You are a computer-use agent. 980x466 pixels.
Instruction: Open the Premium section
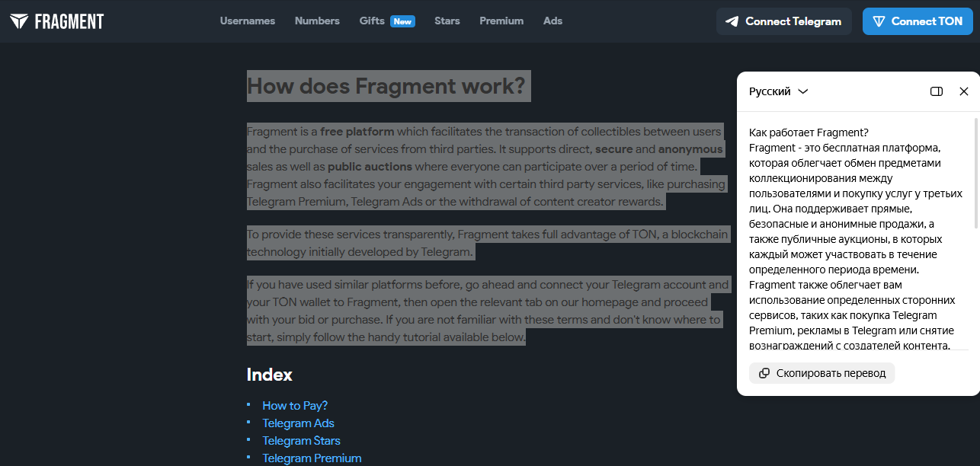tap(501, 21)
